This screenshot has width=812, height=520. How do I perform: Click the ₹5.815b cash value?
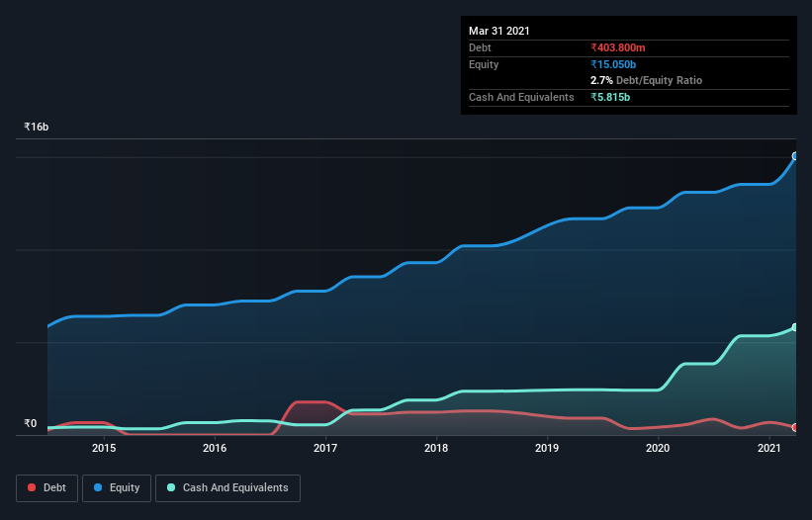[x=610, y=97]
